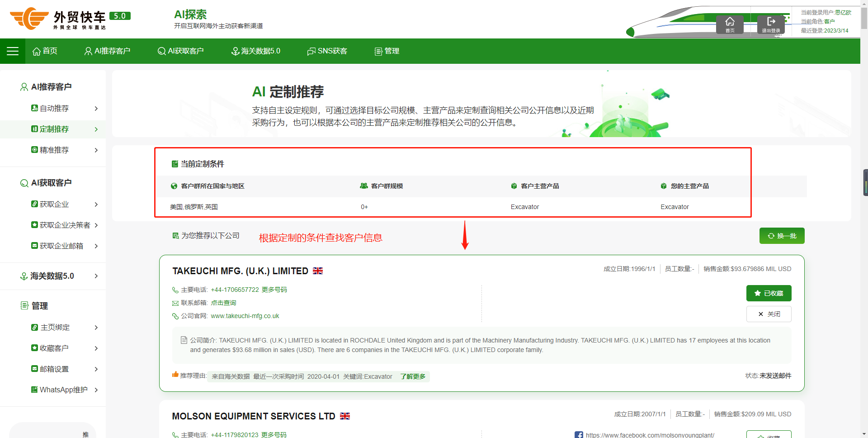
Task: Open www.takeuchi-mfg.co.uk website link
Action: pos(245,316)
